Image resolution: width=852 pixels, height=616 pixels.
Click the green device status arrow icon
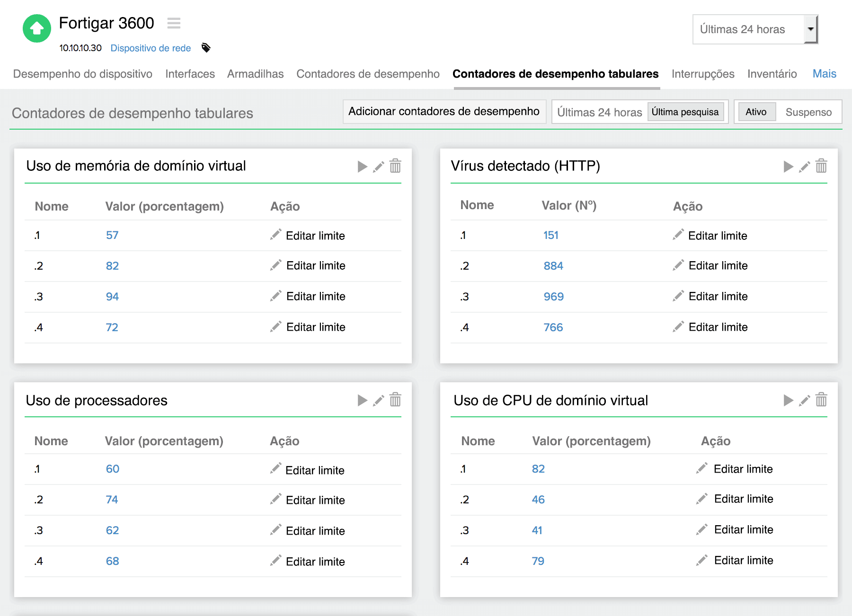click(37, 28)
